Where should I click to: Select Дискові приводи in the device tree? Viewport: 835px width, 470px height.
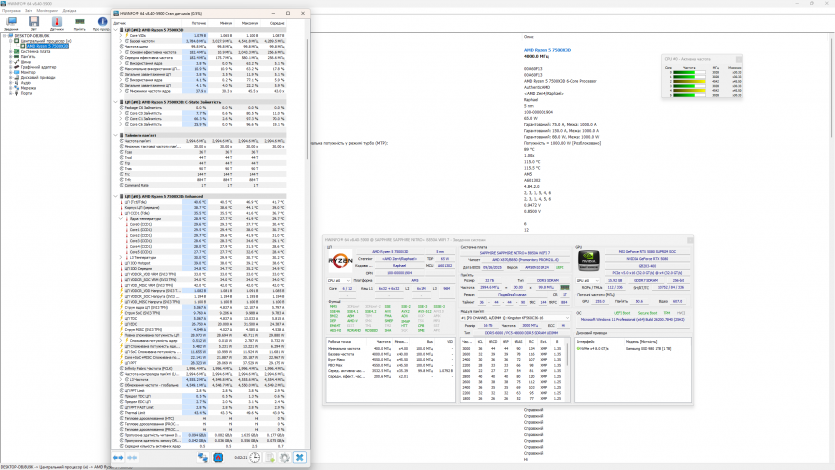[x=37, y=77]
